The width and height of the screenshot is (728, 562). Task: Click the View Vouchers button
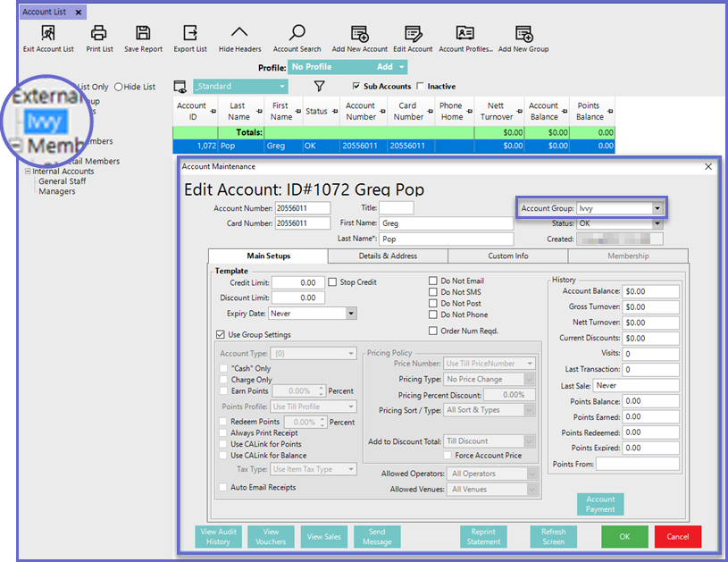click(272, 537)
